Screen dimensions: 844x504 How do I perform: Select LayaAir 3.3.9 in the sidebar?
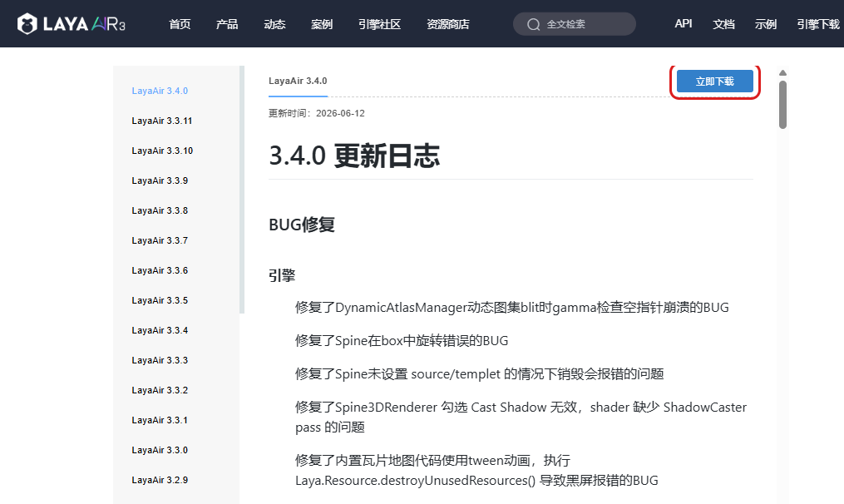coord(160,181)
